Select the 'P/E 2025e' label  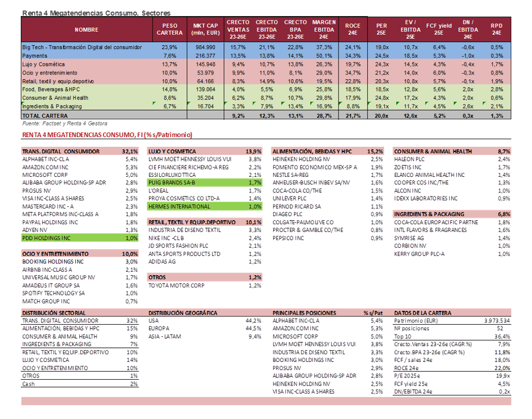[407, 376]
